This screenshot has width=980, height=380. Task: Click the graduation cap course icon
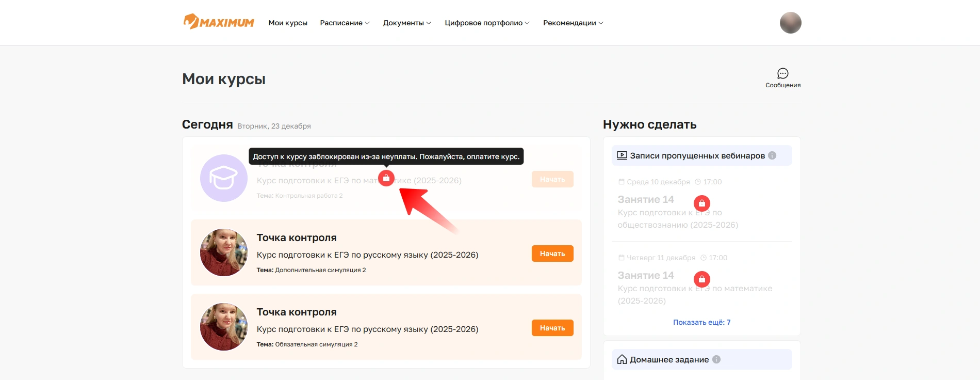tap(224, 178)
